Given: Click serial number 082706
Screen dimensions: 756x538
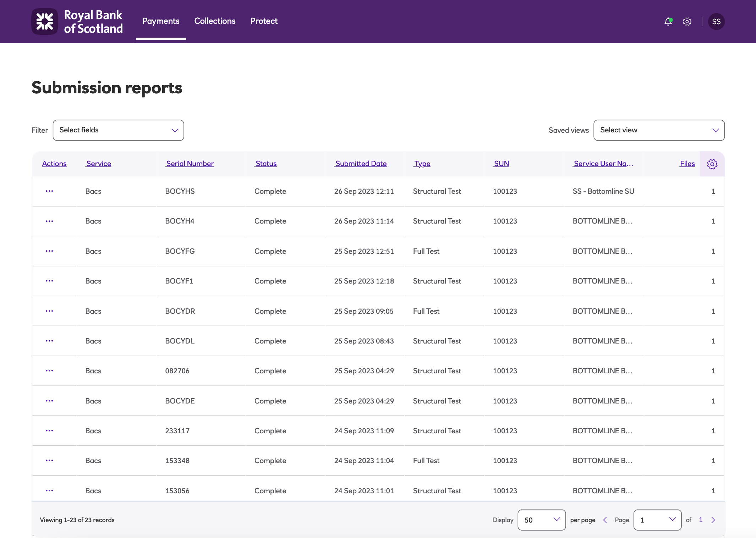Looking at the screenshot, I should pos(177,371).
